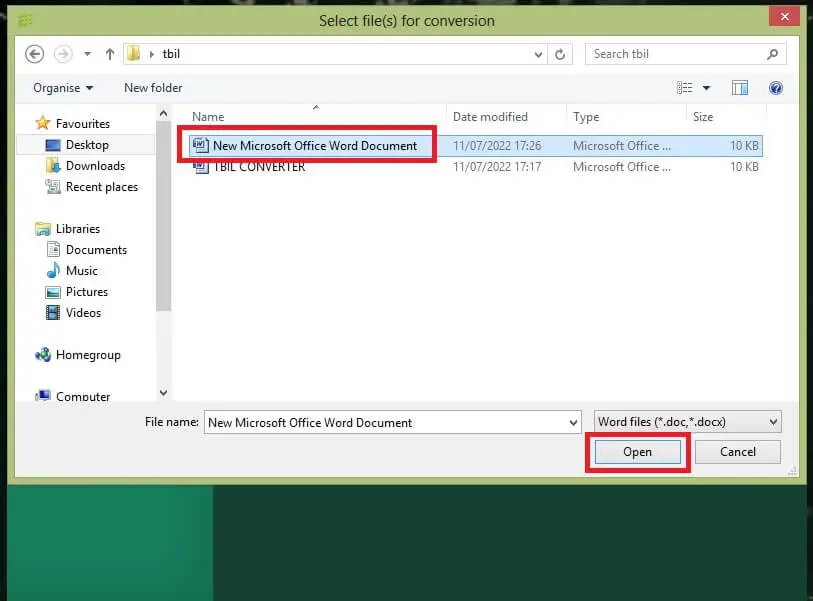813x601 pixels.
Task: Click the TBIL CONVERTER Word file icon
Action: pyautogui.click(x=201, y=166)
